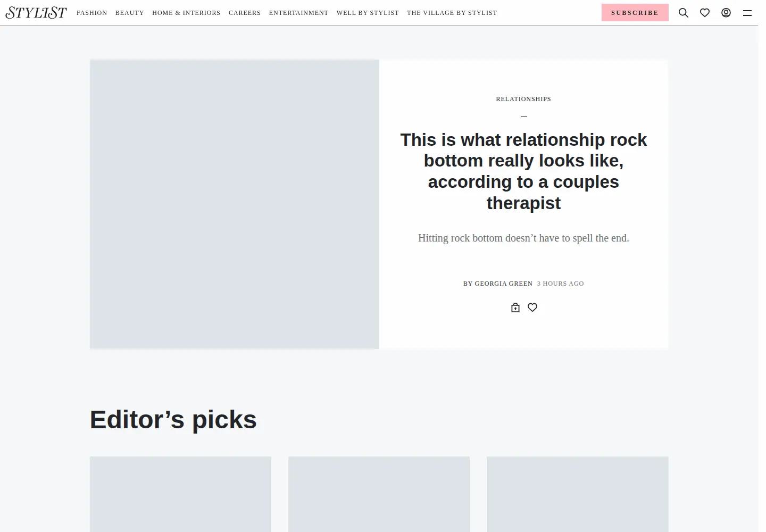Click the Stylist logo
This screenshot has width=766, height=532.
(36, 13)
